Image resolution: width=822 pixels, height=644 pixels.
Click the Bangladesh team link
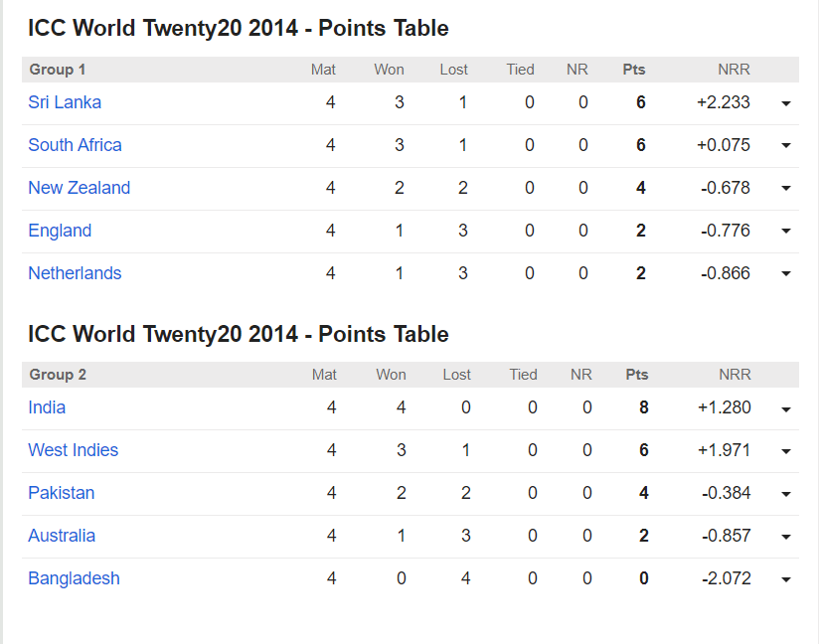[74, 578]
